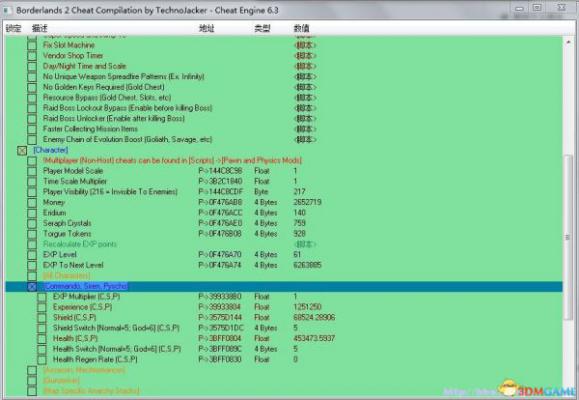The width and height of the screenshot is (579, 400).
Task: Select the [Character] tree header
Action: click(51, 150)
